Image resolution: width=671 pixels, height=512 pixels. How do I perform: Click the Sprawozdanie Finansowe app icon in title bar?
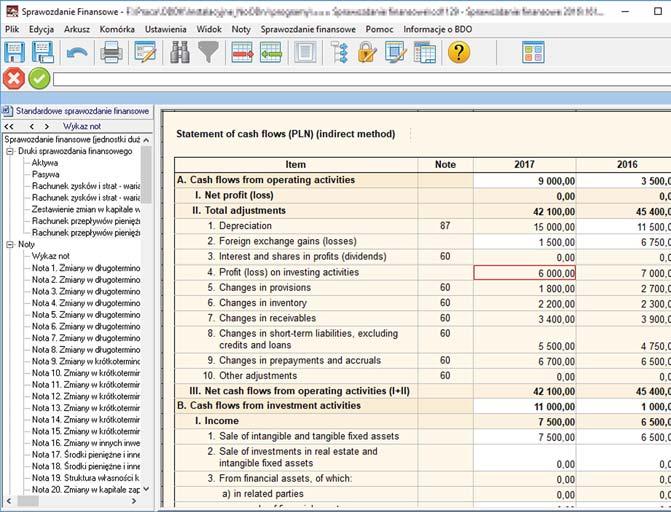(x=12, y=11)
